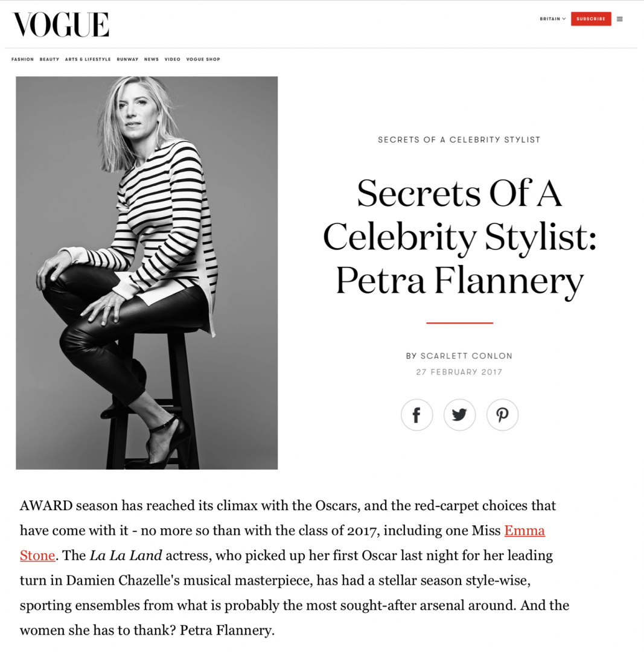Navigate to the Video section
Image resolution: width=644 pixels, height=652 pixels.
172,59
